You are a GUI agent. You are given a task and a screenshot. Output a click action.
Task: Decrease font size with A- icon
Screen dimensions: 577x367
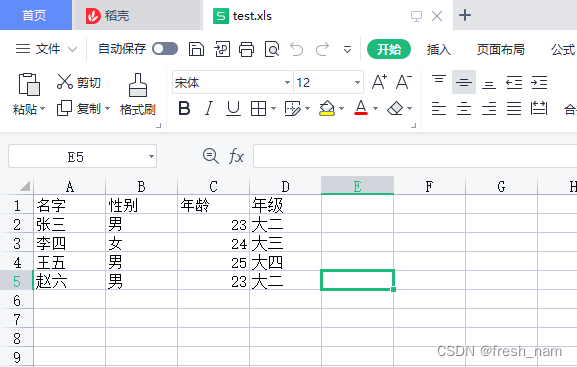tap(404, 82)
